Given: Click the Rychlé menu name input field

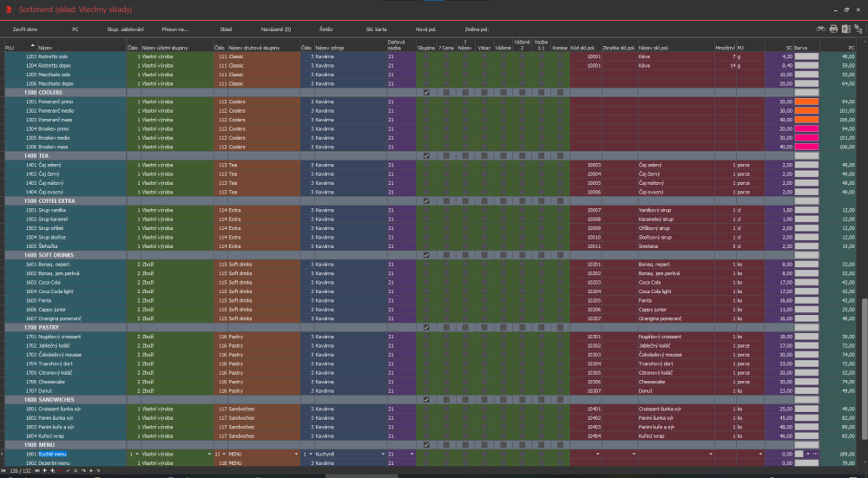Looking at the screenshot, I should [x=82, y=454].
